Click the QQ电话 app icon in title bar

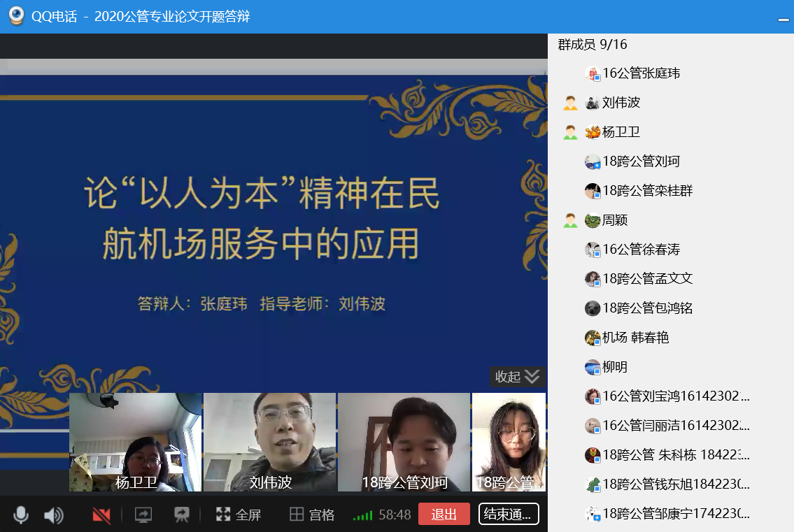[x=15, y=16]
